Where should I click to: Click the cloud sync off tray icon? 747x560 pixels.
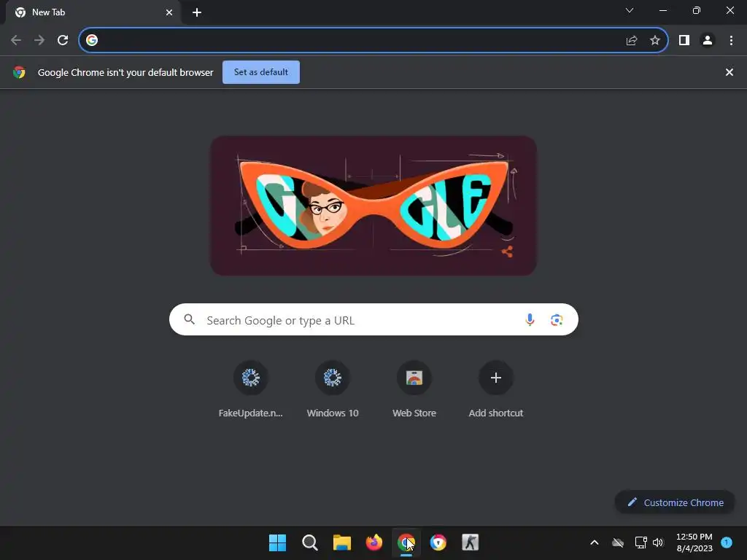pyautogui.click(x=618, y=542)
